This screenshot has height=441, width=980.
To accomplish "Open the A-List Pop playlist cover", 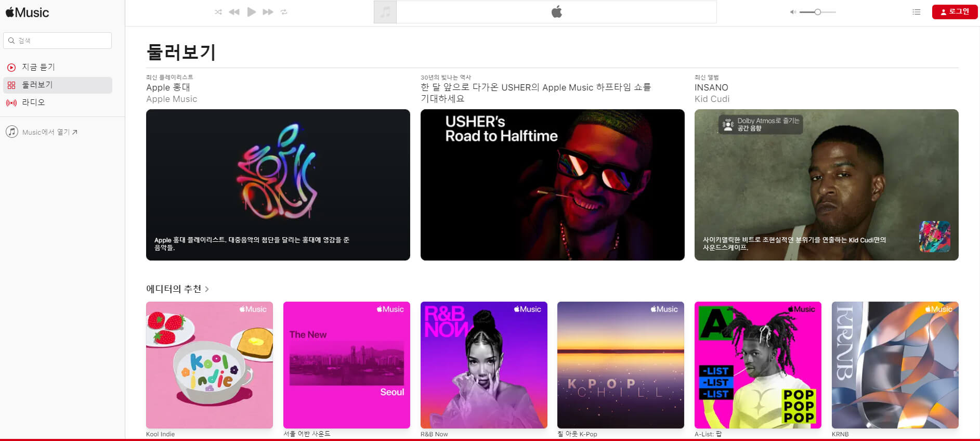I will coord(758,365).
